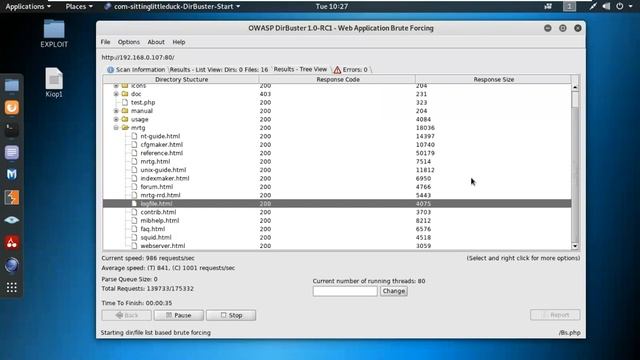Select indexmaker.html in the tree

click(165, 178)
